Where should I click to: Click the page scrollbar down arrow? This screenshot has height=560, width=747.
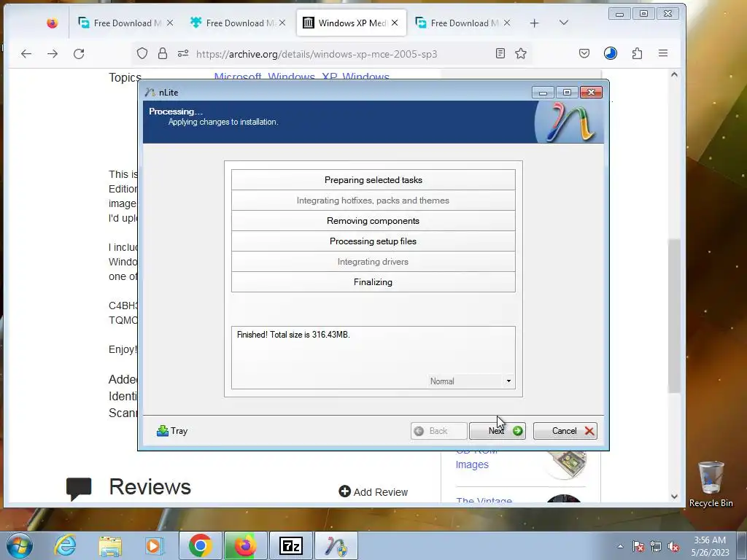(674, 496)
